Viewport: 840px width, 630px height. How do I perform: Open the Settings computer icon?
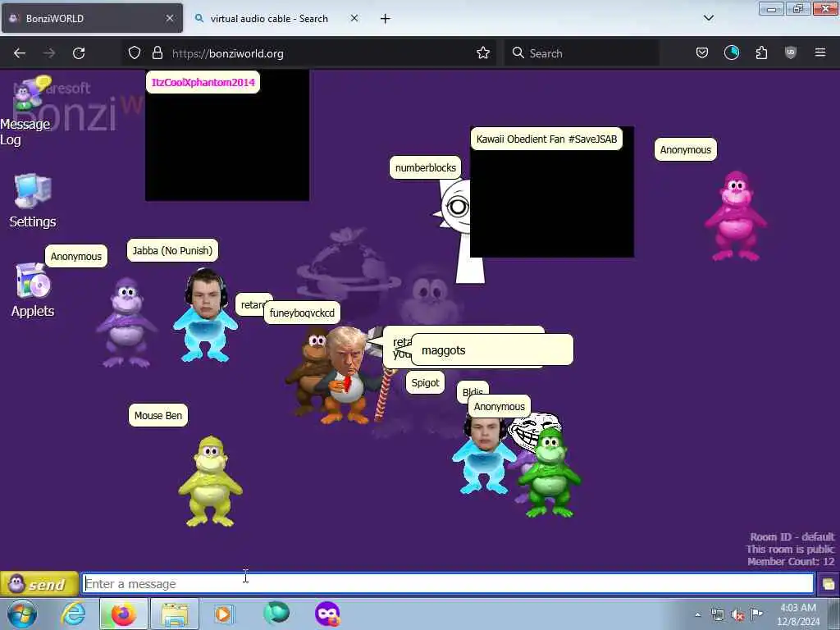[x=33, y=202]
